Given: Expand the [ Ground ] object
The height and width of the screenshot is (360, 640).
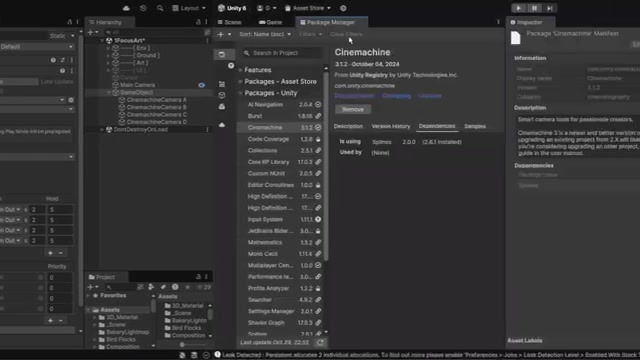Looking at the screenshot, I should click(x=108, y=56).
